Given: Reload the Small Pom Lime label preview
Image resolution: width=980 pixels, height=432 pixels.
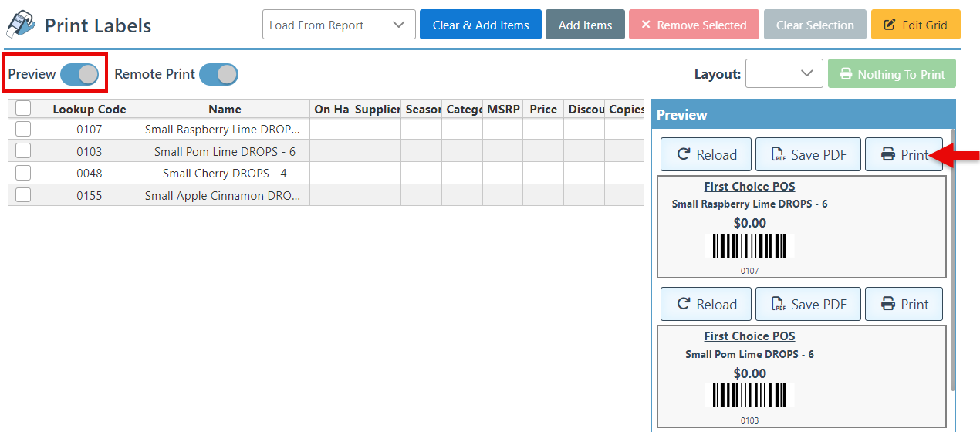Looking at the screenshot, I should (706, 305).
